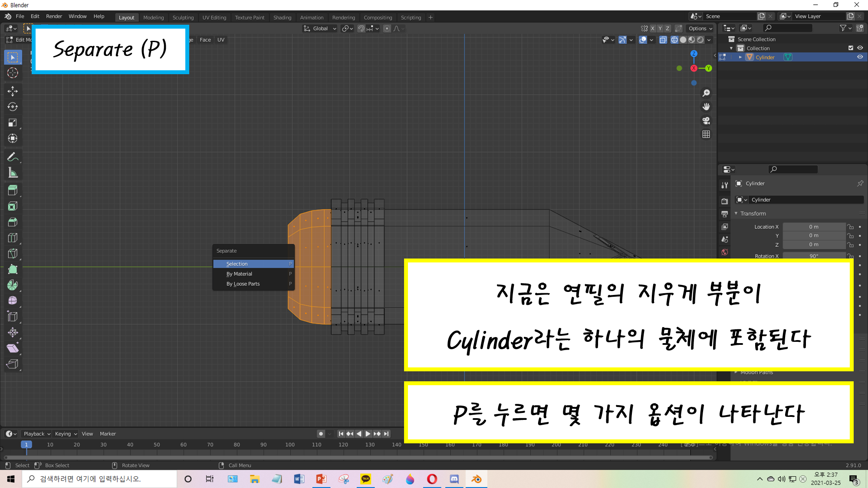Expand the Cylinder outliner item
This screenshot has height=488, width=868.
740,57
